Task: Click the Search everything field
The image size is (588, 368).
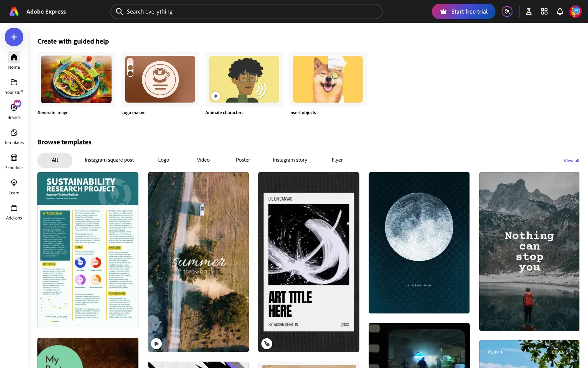Action: point(246,12)
